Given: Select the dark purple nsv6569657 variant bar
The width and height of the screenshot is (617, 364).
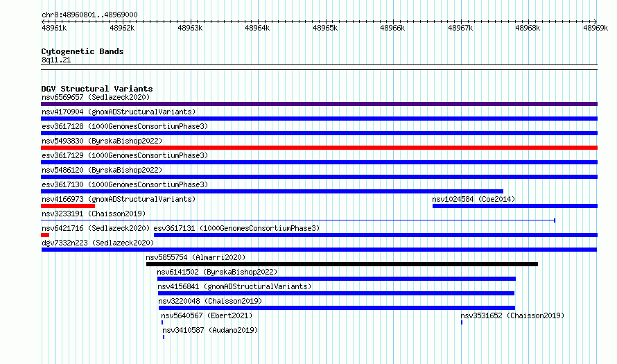Looking at the screenshot, I should 319,104.
